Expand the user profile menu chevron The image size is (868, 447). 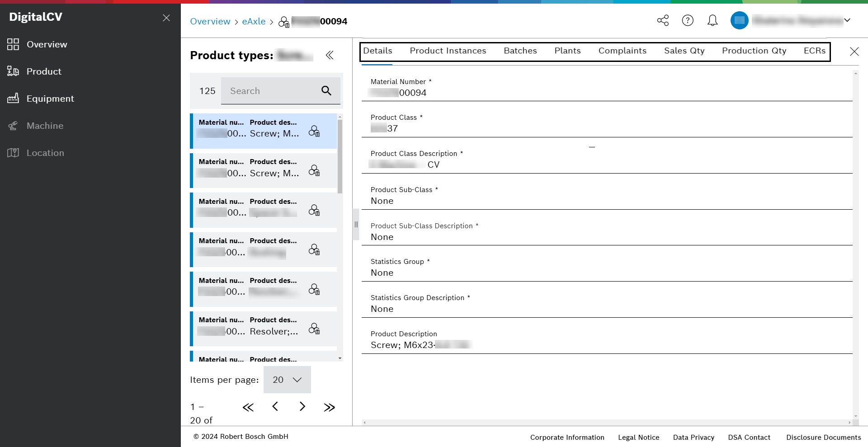848,20
